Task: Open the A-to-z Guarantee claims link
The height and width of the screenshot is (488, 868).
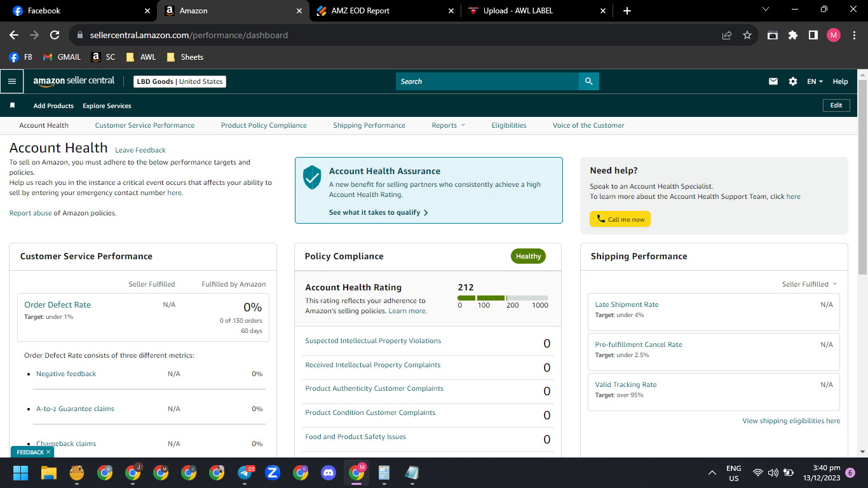Action: (x=75, y=409)
